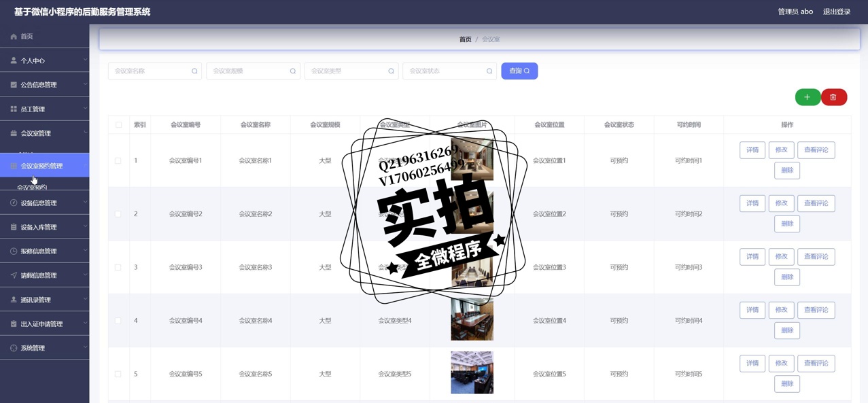Check the checkbox for row 1

point(118,161)
